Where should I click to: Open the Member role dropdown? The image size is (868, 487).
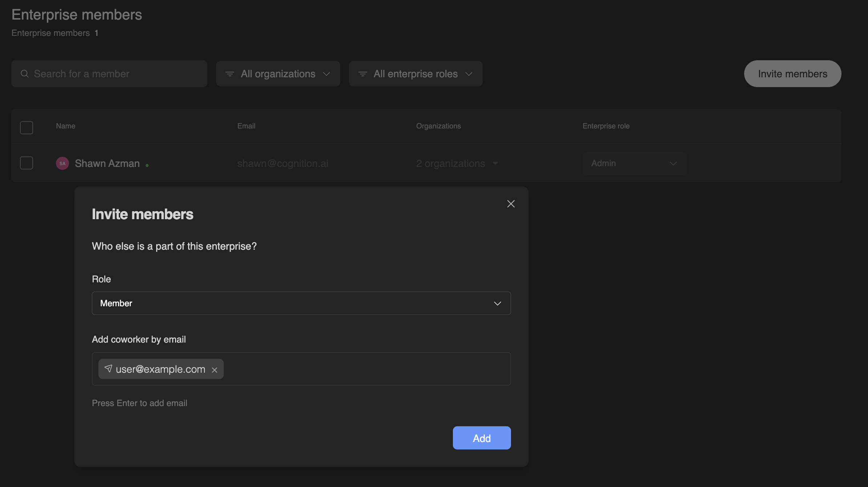[x=301, y=303]
